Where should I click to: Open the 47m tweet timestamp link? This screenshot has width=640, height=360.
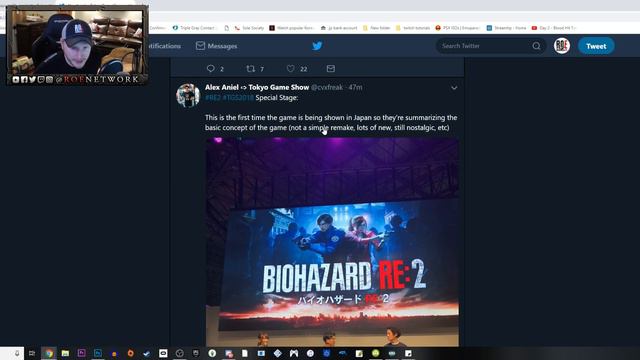(x=356, y=87)
